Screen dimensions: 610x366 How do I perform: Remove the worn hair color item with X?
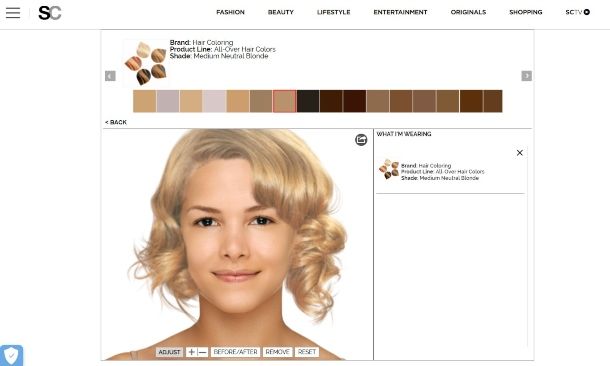519,153
